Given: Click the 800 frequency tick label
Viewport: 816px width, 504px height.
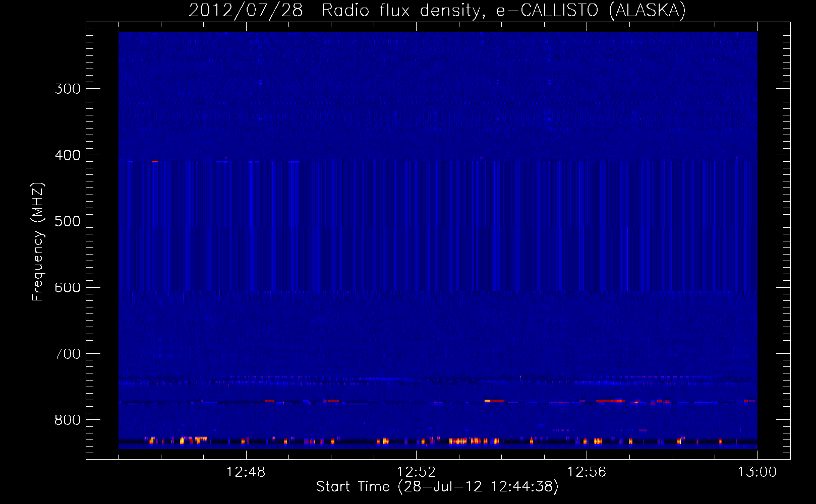Looking at the screenshot, I should [68, 420].
